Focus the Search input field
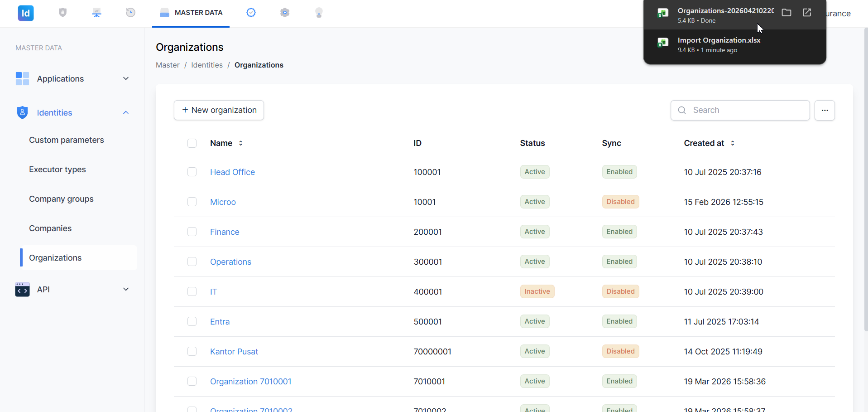The height and width of the screenshot is (412, 868). (x=740, y=110)
